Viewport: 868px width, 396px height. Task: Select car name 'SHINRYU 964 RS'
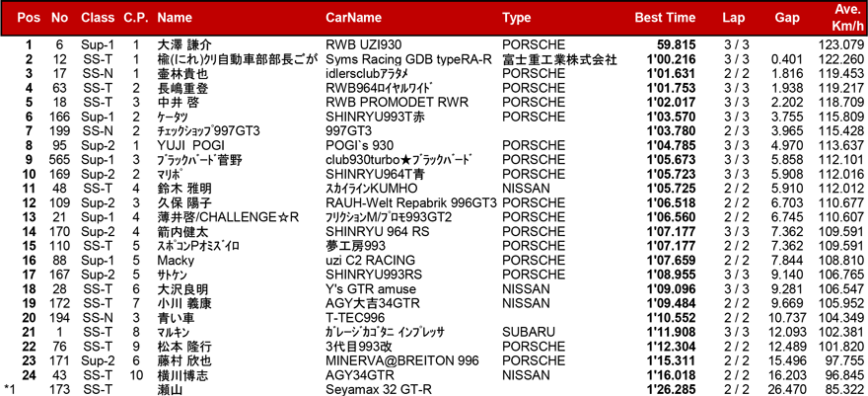pyautogui.click(x=377, y=233)
